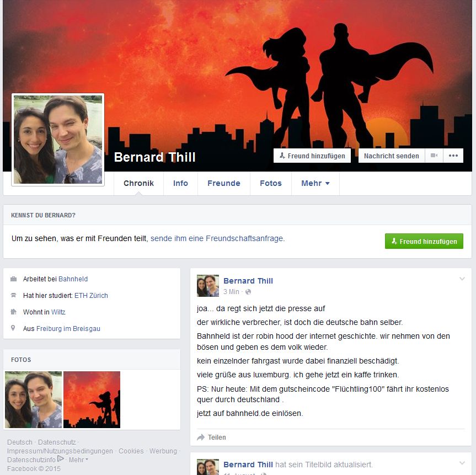This screenshot has width=476, height=475.
Task: Click the 'jetzt auf bahnheld.de einlösen.' line
Action: tap(250, 413)
